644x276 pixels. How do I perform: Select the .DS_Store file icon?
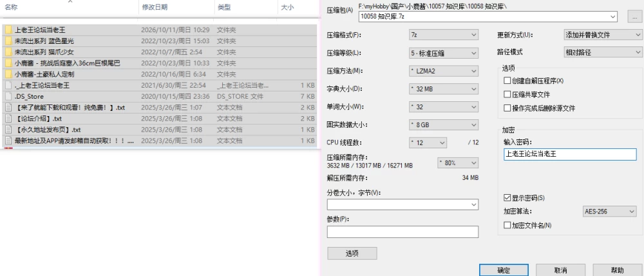(x=8, y=97)
